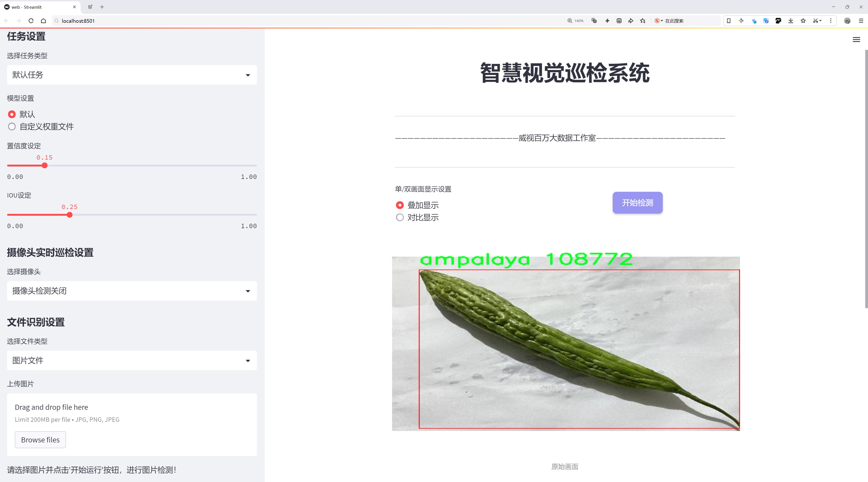This screenshot has height=482, width=868.
Task: Open the mobile device view icon
Action: coord(729,21)
